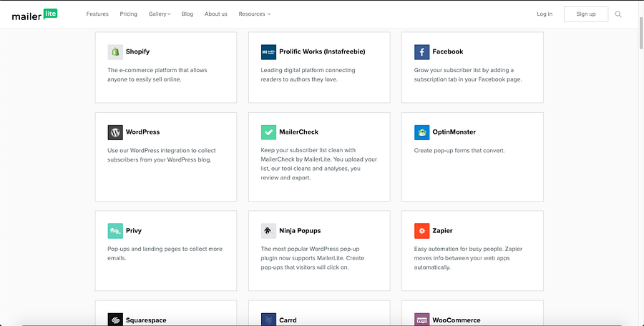Click the Facebook integration icon

click(421, 51)
